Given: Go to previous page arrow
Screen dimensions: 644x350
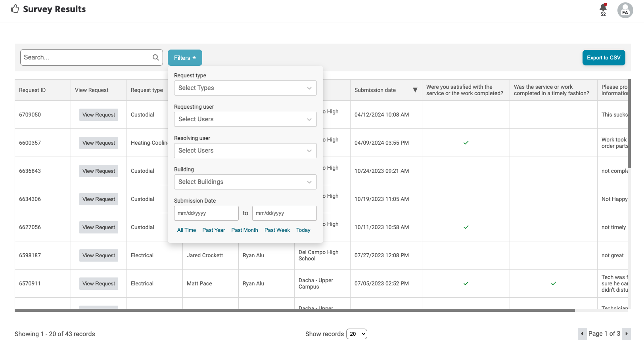Looking at the screenshot, I should (x=582, y=334).
